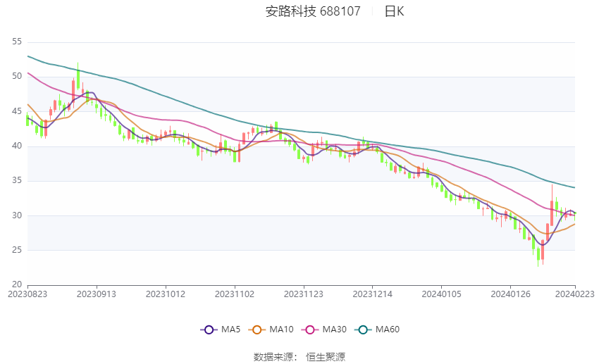Image resolution: width=599 pixels, height=364 pixels.
Task: Toggle the MA30 legend series
Action: [324, 330]
